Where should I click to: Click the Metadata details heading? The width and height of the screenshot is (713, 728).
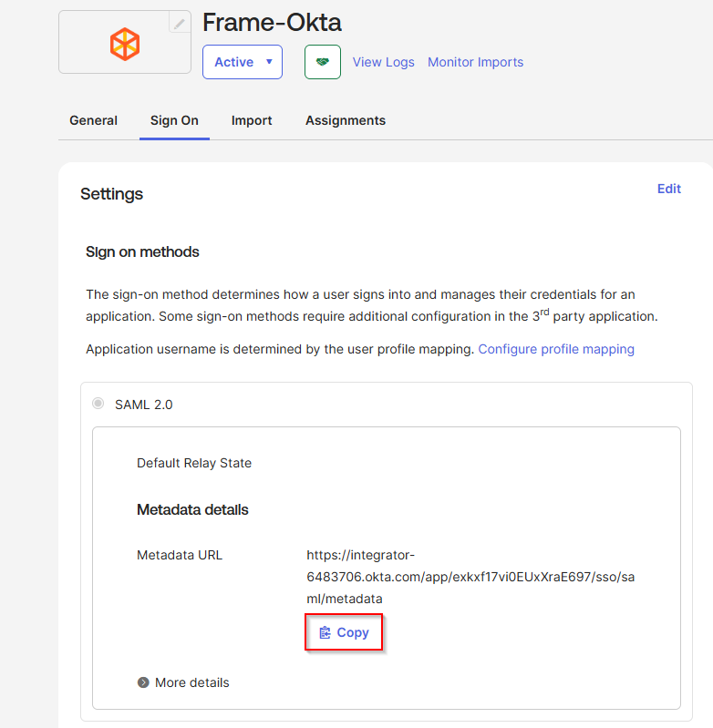(x=192, y=509)
